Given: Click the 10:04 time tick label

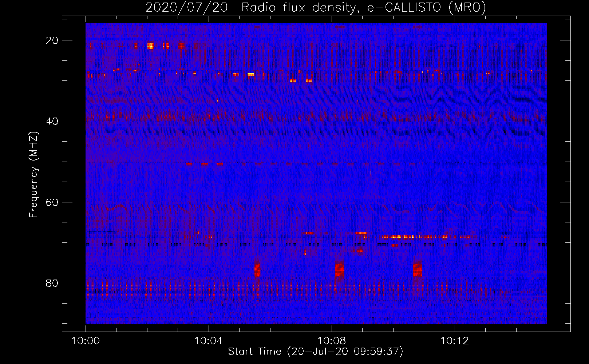Looking at the screenshot, I should coord(209,341).
